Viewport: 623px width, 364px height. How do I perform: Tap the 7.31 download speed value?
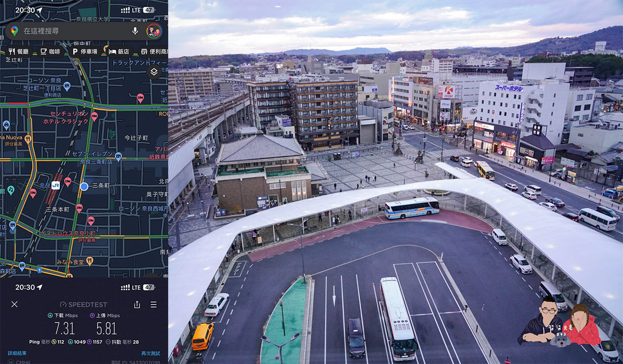(x=65, y=328)
